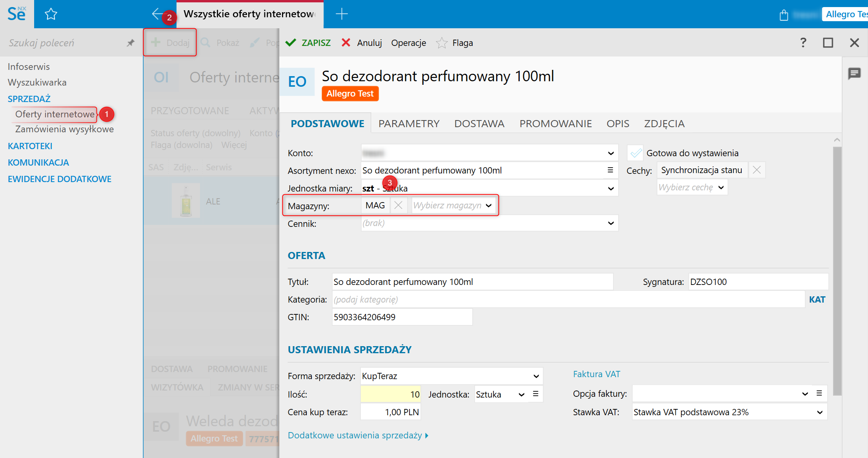Toggle Gotowa do wystawienia checkbox
This screenshot has height=458, width=868.
point(635,153)
